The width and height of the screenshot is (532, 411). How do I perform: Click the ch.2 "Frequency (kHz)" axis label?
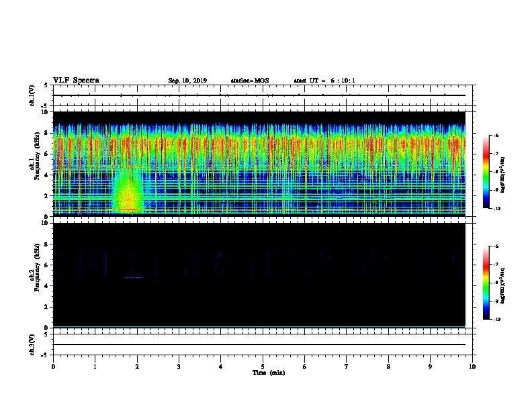(37, 267)
